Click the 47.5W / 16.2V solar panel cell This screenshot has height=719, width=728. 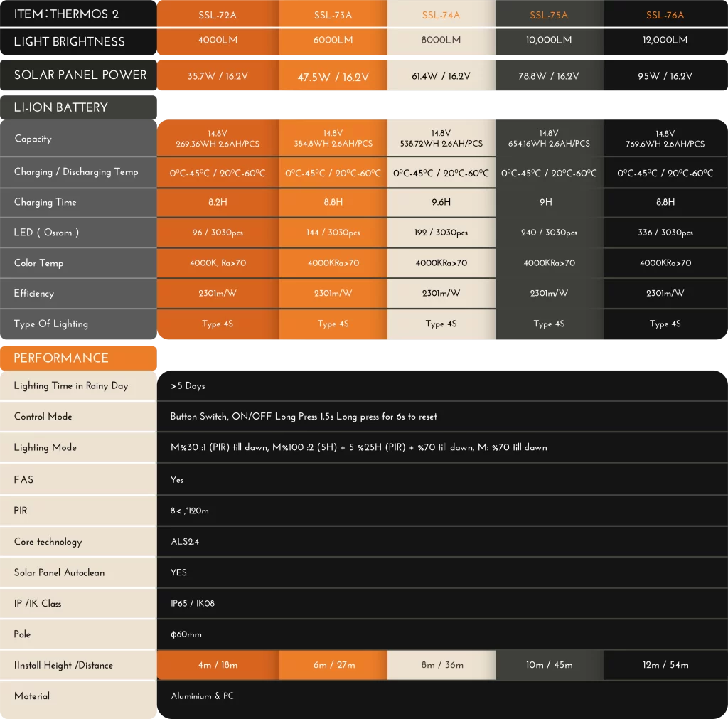tap(333, 77)
